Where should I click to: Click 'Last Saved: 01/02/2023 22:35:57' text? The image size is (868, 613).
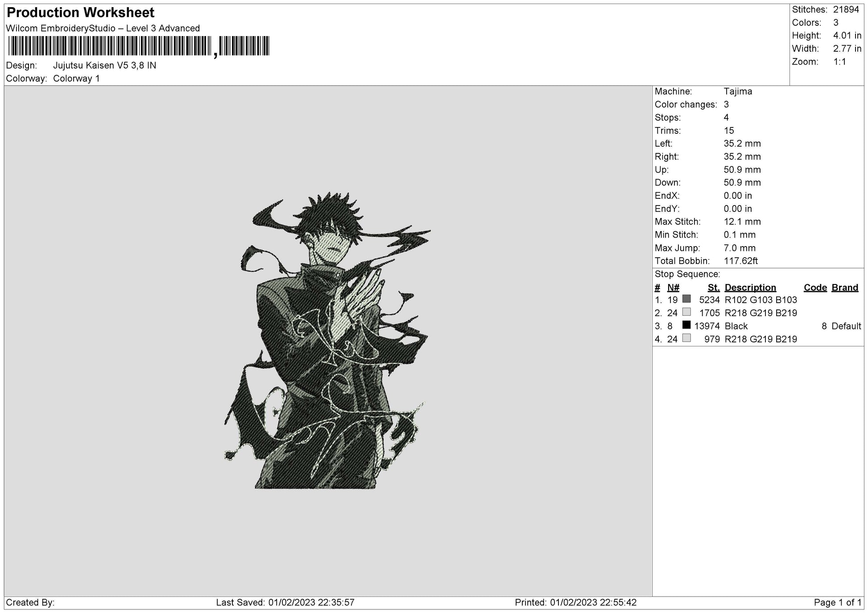[x=285, y=603]
